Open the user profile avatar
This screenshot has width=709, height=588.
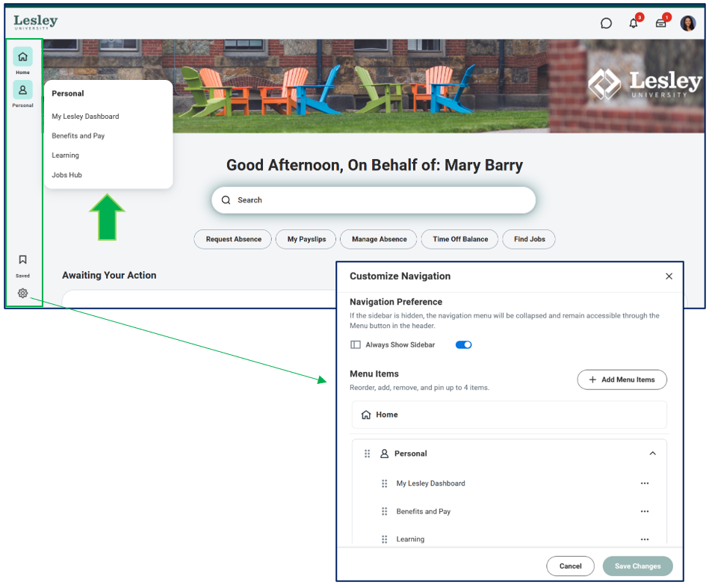click(x=688, y=23)
